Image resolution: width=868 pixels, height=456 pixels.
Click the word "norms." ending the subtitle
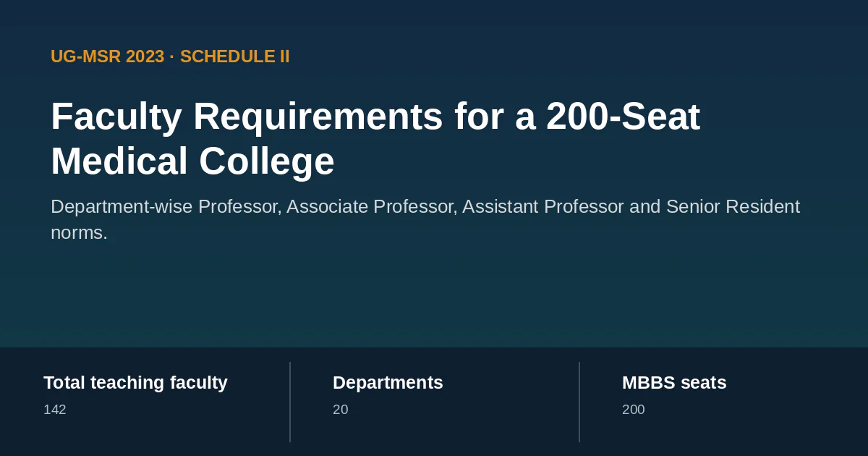[x=79, y=233]
